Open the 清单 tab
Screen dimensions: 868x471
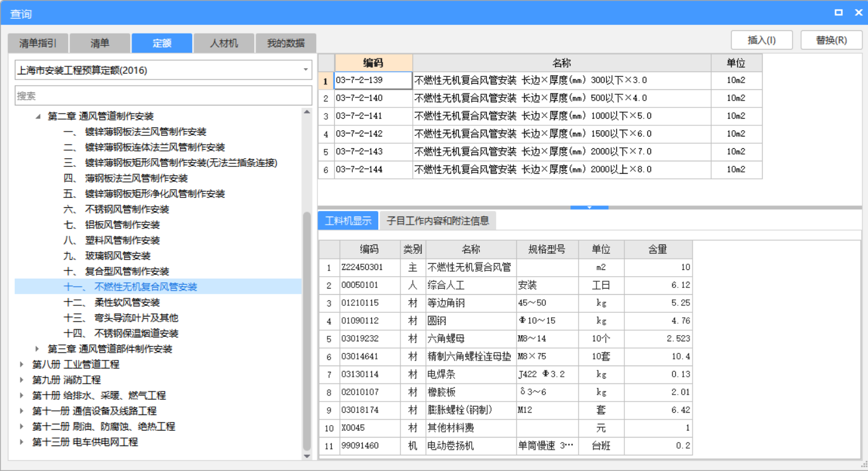pos(100,43)
